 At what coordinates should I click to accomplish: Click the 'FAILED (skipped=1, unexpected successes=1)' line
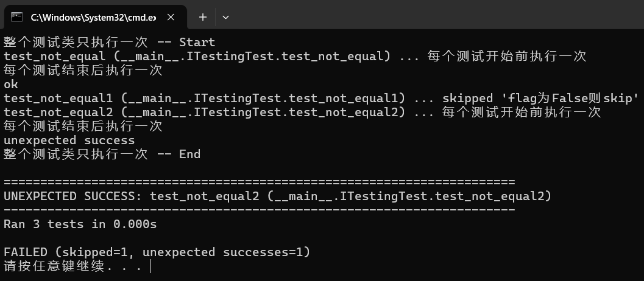(157, 252)
